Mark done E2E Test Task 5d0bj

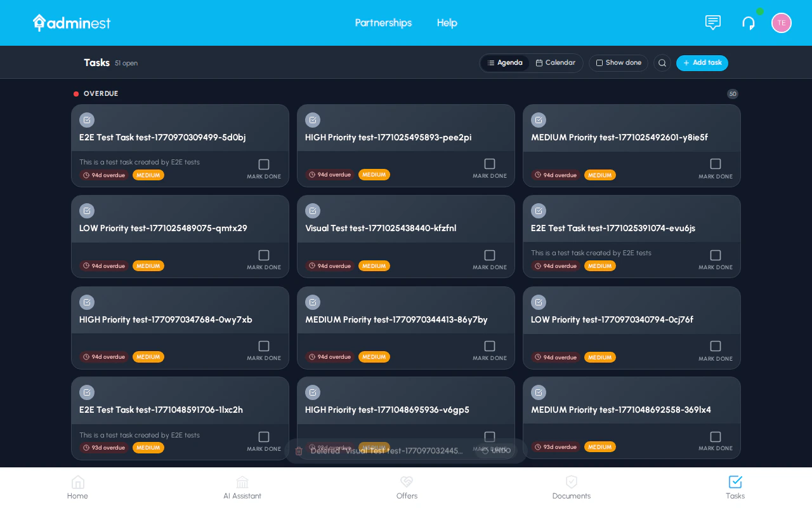pos(264,164)
